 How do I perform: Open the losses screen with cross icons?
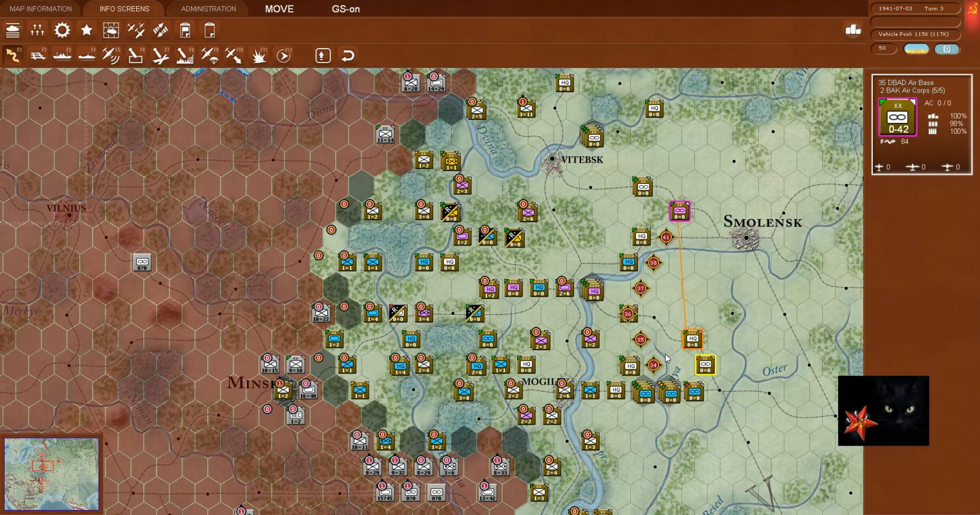click(x=37, y=31)
